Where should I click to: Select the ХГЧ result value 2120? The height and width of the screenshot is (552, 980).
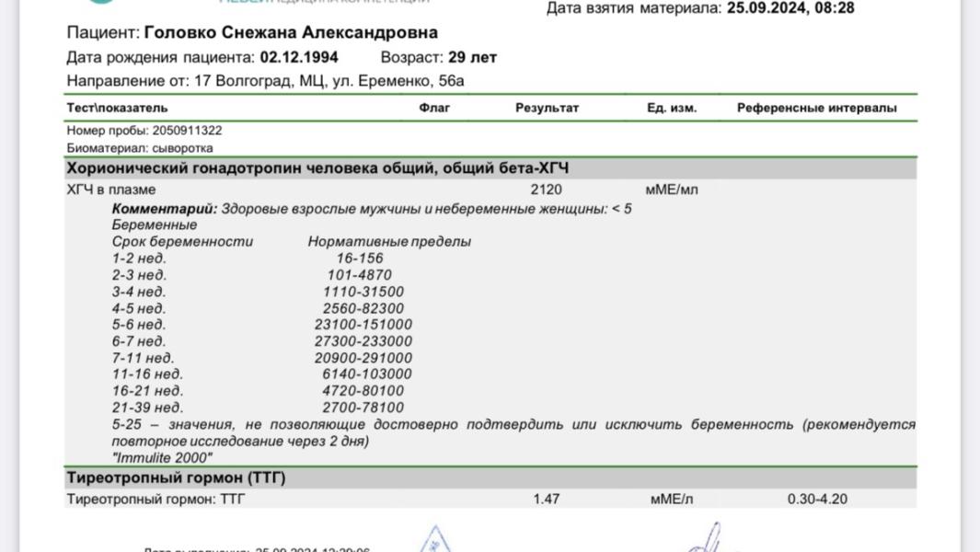click(547, 190)
